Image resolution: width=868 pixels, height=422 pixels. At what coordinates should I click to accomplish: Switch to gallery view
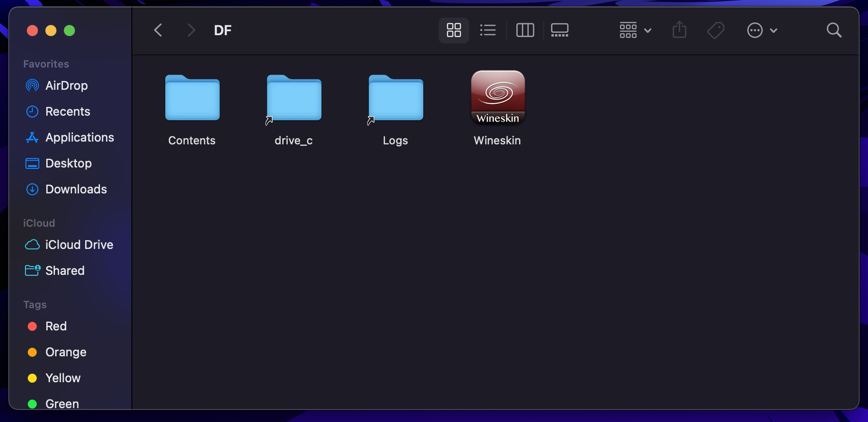tap(560, 31)
